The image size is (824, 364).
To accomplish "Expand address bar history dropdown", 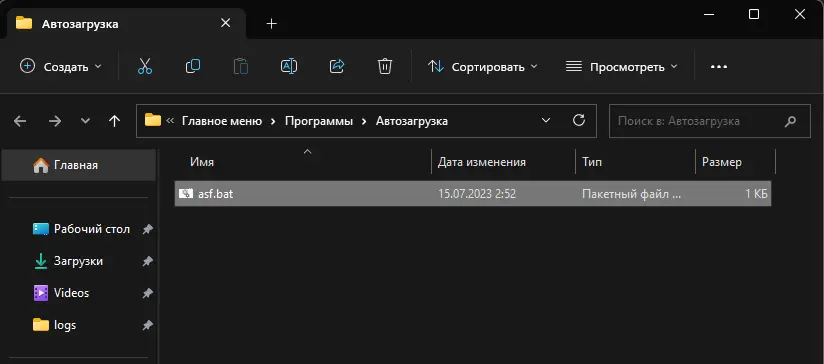I will click(x=546, y=121).
